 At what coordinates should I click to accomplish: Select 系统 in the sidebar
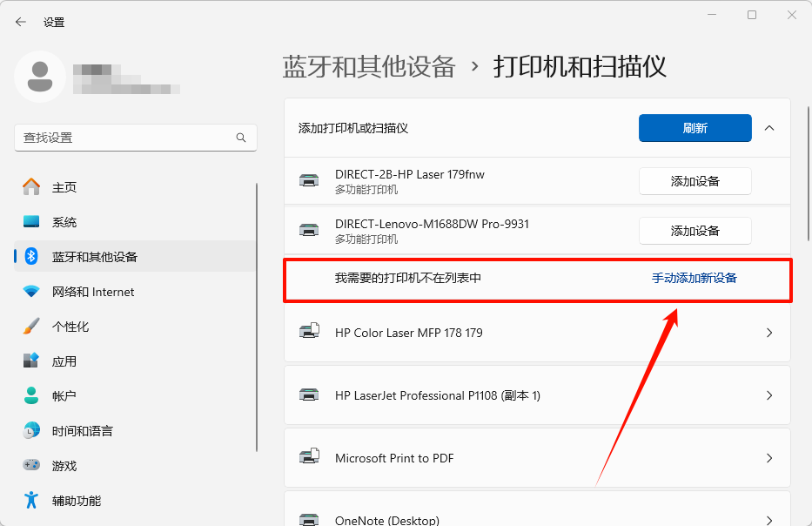[64, 222]
